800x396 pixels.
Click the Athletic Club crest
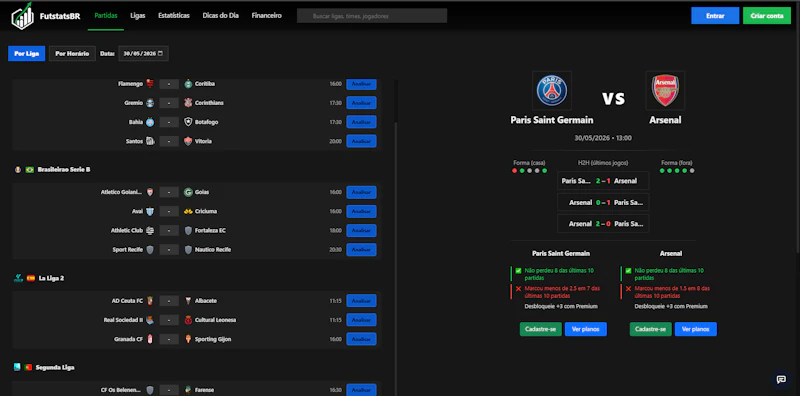click(150, 230)
